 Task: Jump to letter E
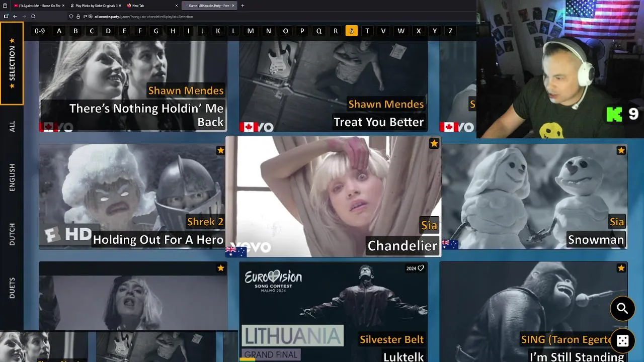124,31
